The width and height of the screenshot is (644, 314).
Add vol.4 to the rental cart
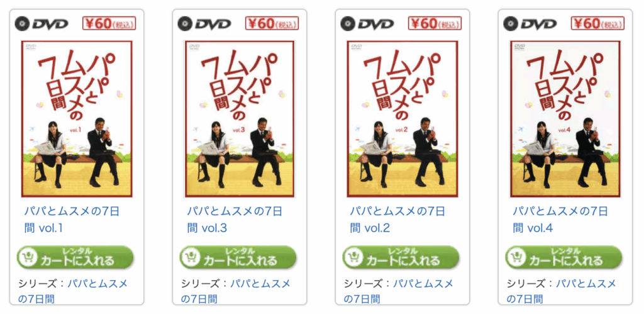(x=563, y=257)
